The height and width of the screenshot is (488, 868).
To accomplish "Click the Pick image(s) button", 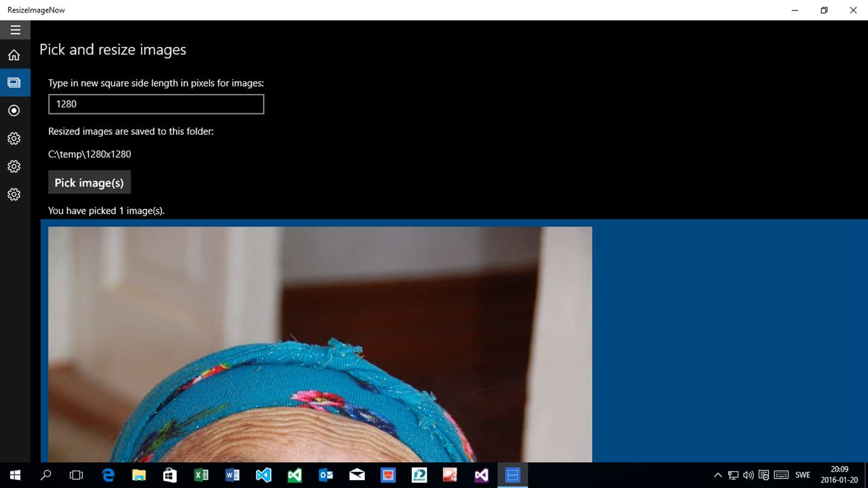I will point(89,183).
